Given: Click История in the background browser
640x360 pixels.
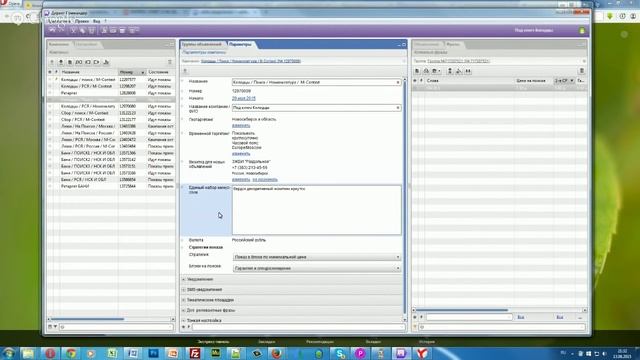Looking at the screenshot, I should pos(427,342).
